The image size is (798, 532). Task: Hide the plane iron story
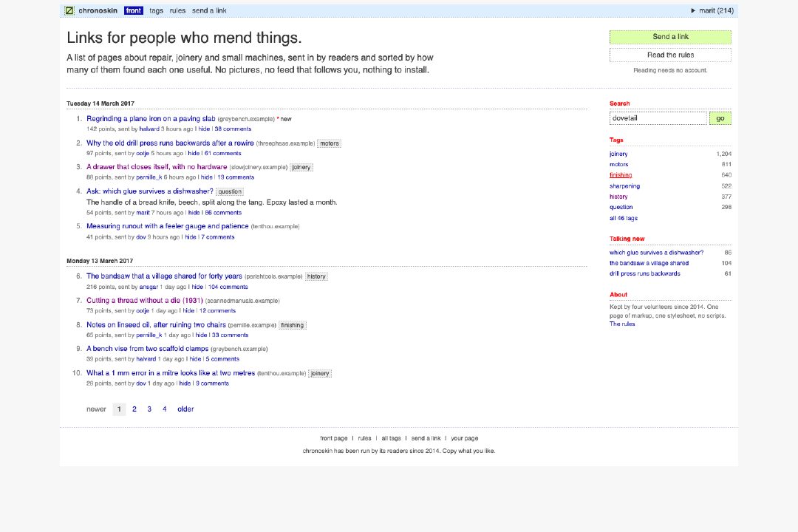(x=204, y=129)
